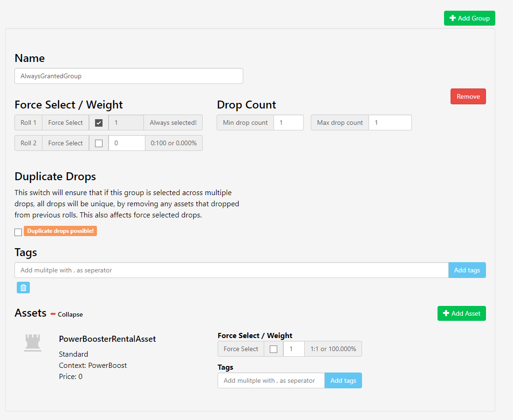Click the plus icon on Add Group

tap(452, 18)
